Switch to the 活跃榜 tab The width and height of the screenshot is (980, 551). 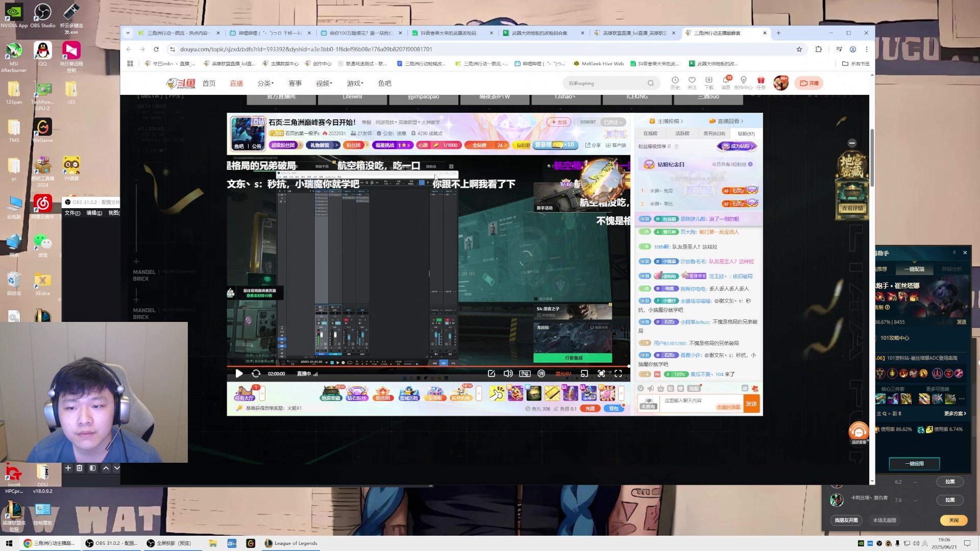[682, 133]
